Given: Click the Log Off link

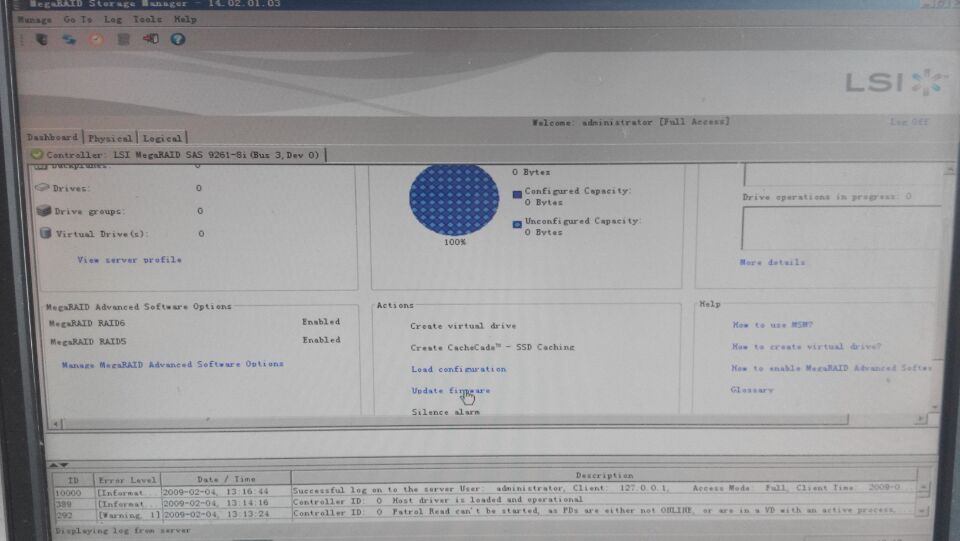Looking at the screenshot, I should (x=909, y=122).
